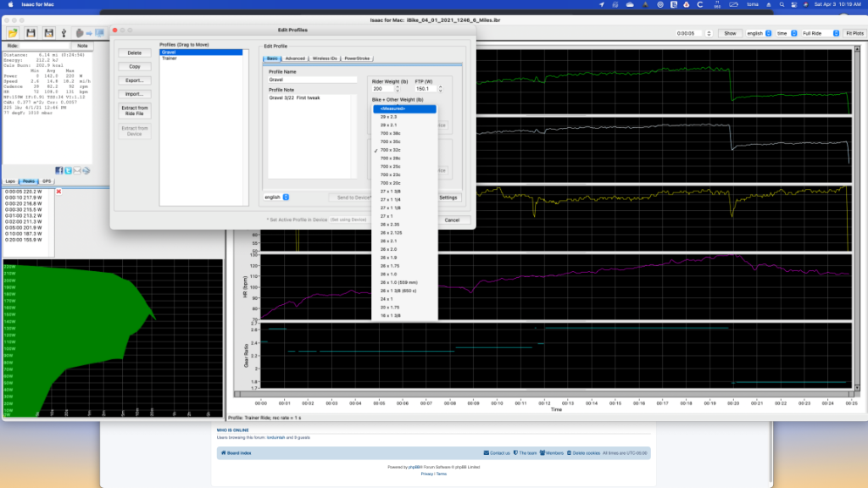
Task: Switch to the Advanced profile tab
Action: point(295,58)
